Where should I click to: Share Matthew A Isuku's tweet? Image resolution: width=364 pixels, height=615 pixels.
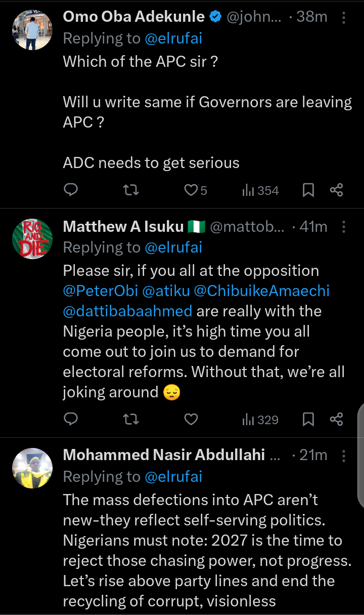336,419
